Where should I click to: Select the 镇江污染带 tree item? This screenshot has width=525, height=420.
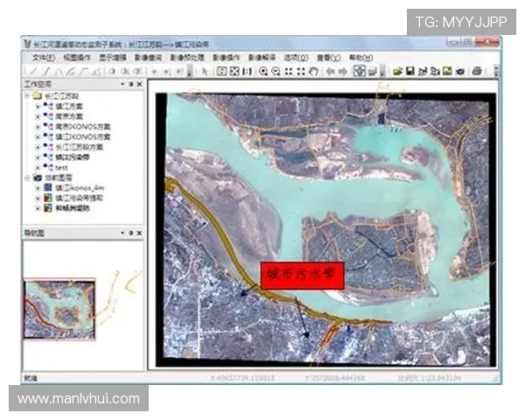(73, 157)
